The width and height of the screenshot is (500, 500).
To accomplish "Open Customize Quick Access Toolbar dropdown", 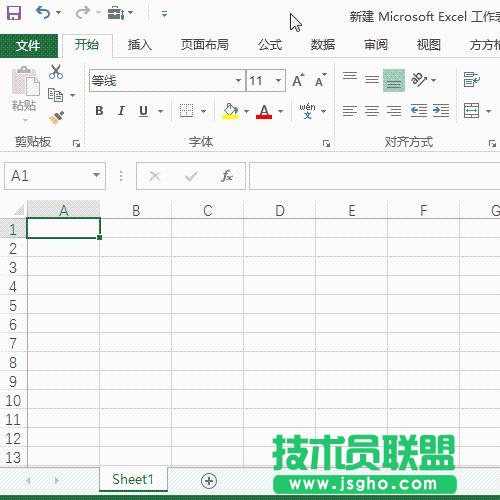I will tap(164, 14).
